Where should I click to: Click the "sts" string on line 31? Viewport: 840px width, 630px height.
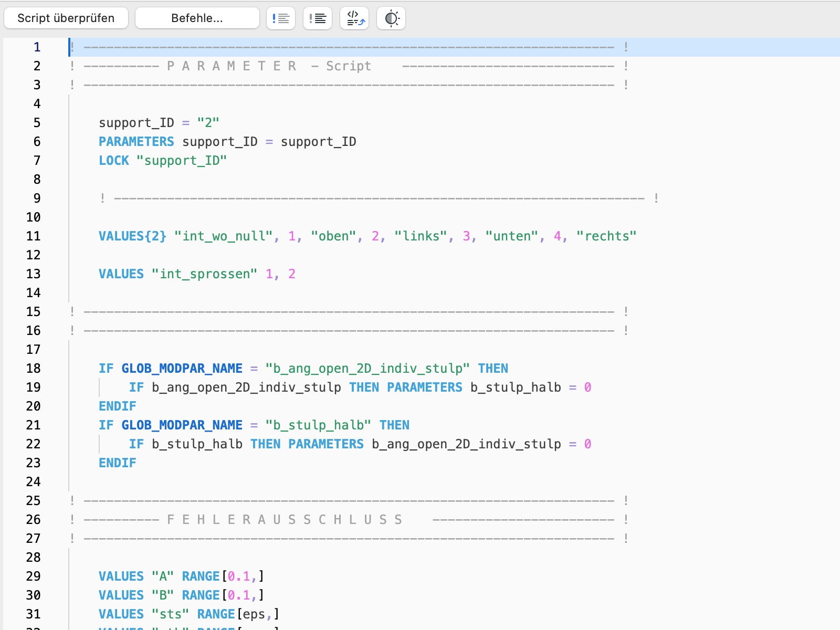pyautogui.click(x=170, y=614)
